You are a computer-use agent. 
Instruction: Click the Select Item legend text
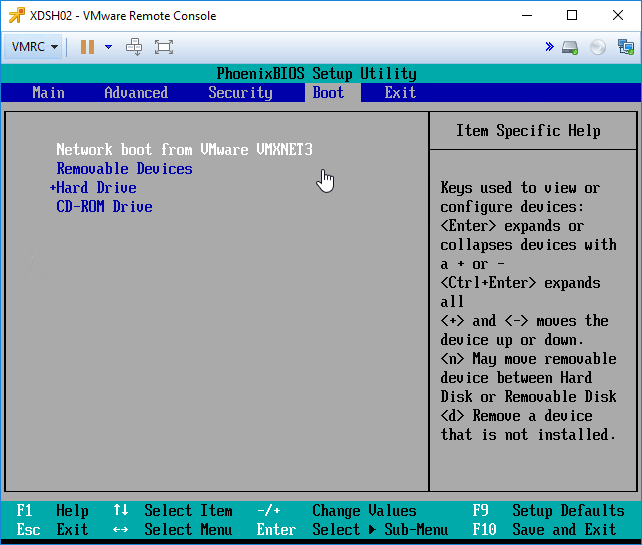coord(188,511)
